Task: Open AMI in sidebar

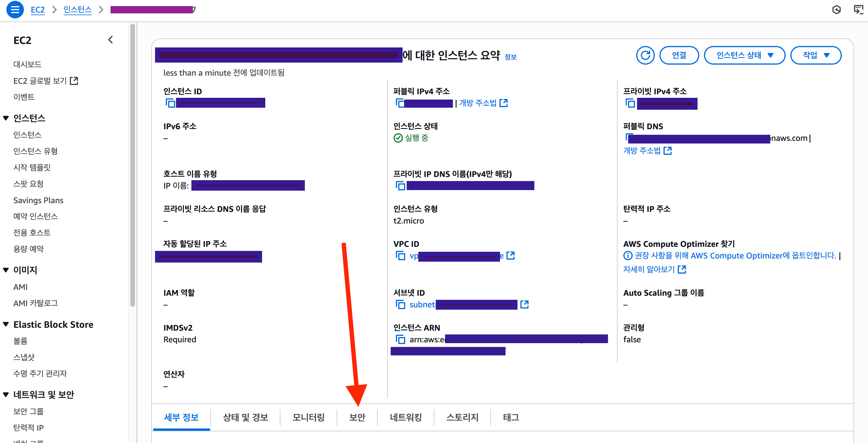Action: coord(20,287)
